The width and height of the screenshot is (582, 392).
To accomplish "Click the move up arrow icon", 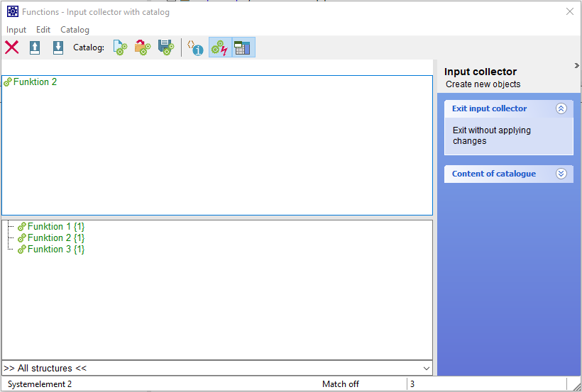I will click(35, 47).
